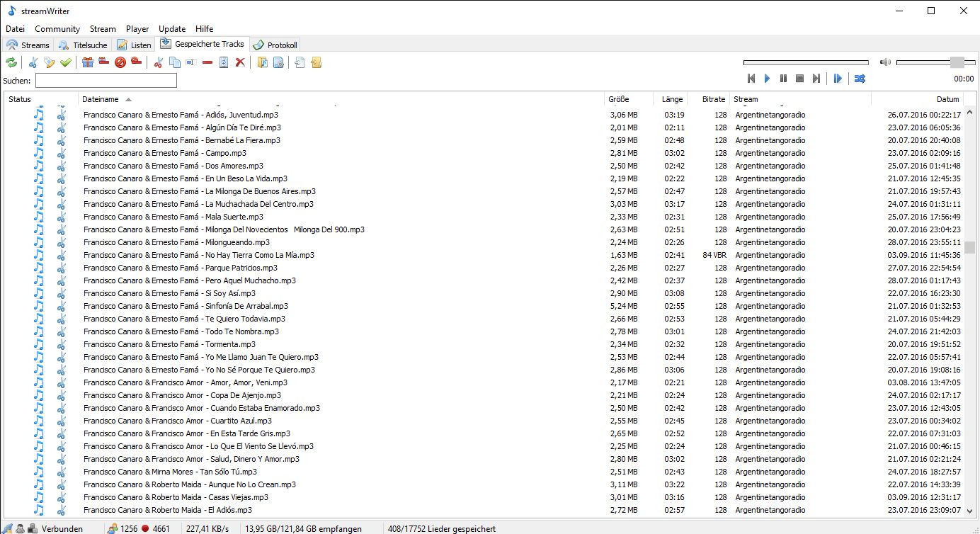Viewport: 980px width, 534px height.
Task: Open the Community menu
Action: point(57,29)
